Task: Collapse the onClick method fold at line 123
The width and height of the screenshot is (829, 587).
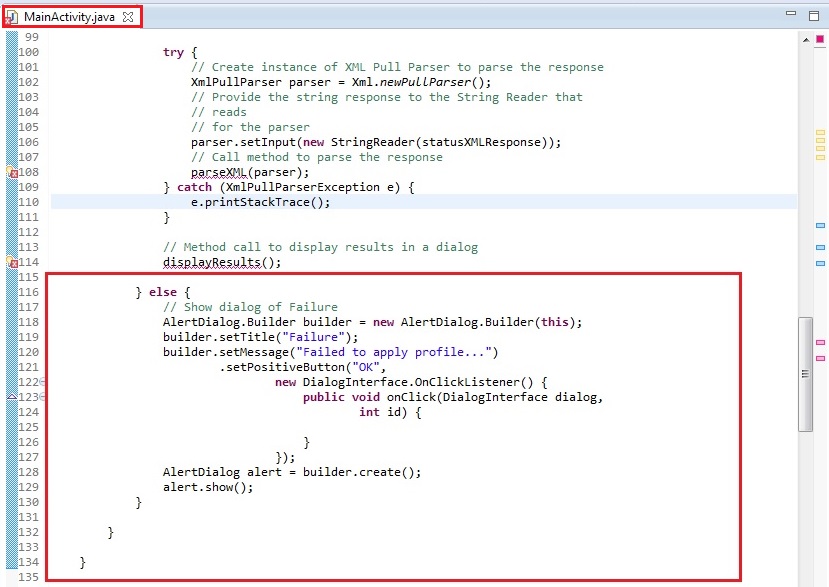Action: click(x=44, y=397)
